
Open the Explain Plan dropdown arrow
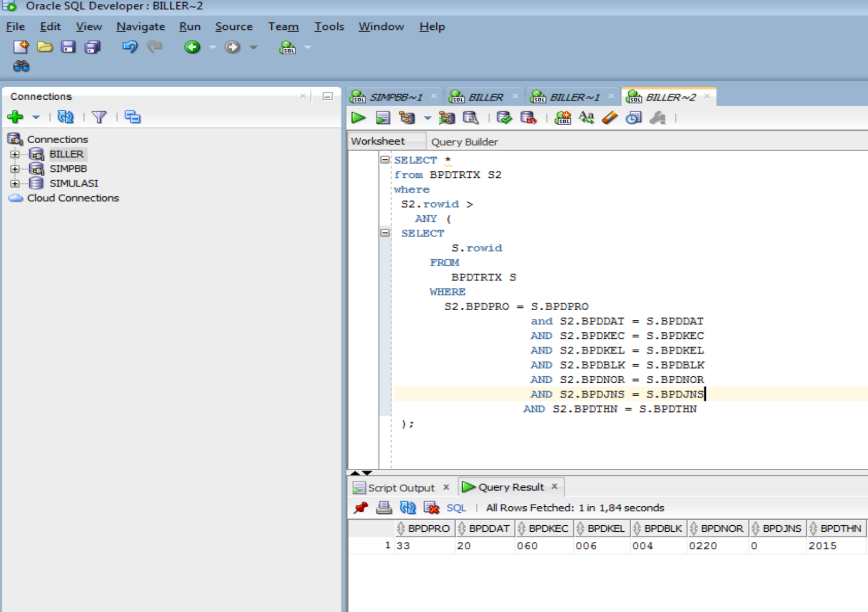tap(426, 117)
